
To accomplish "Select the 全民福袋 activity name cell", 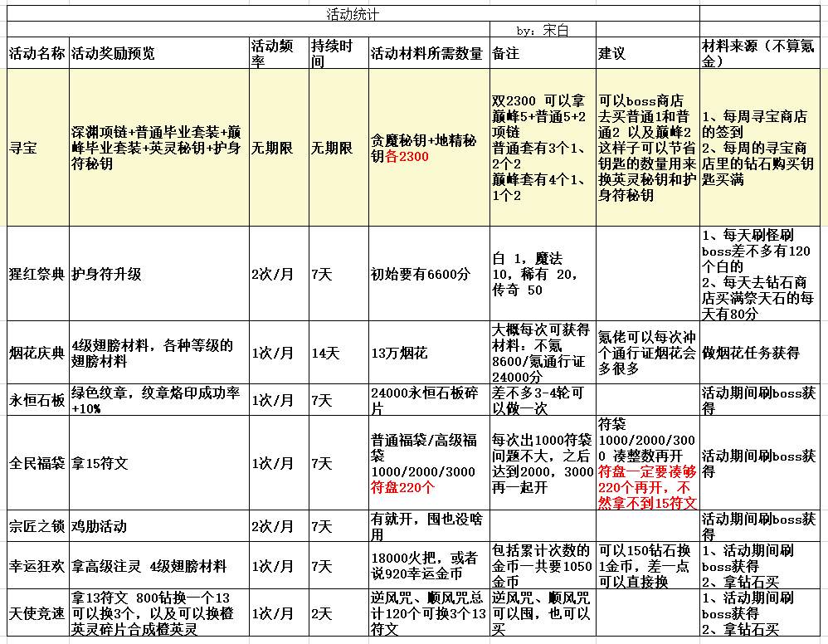I will point(37,465).
